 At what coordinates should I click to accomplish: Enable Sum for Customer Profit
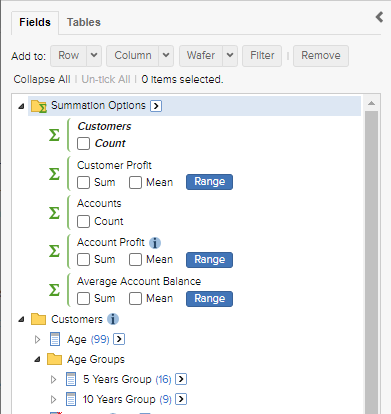click(x=83, y=182)
